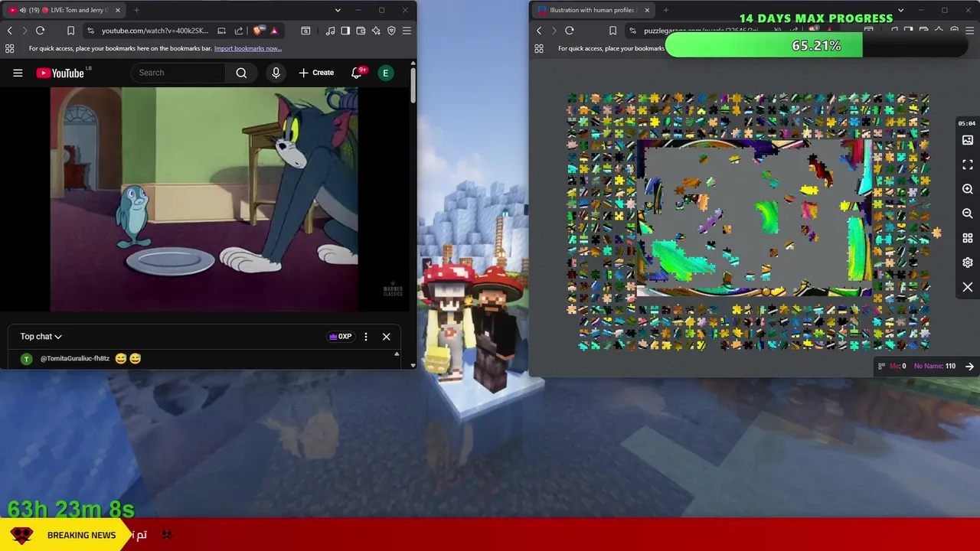Focus the YouTube search field
This screenshot has width=980, height=551.
point(178,73)
